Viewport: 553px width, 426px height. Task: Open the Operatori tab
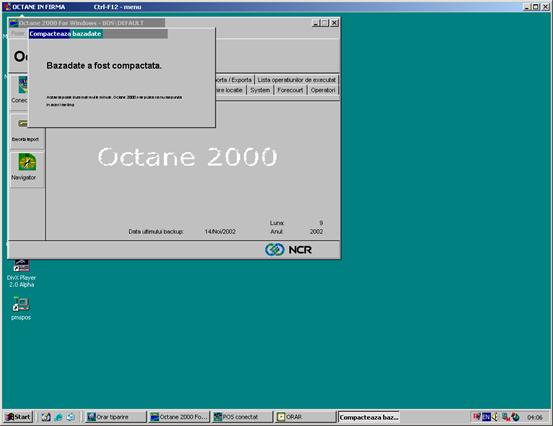[323, 90]
